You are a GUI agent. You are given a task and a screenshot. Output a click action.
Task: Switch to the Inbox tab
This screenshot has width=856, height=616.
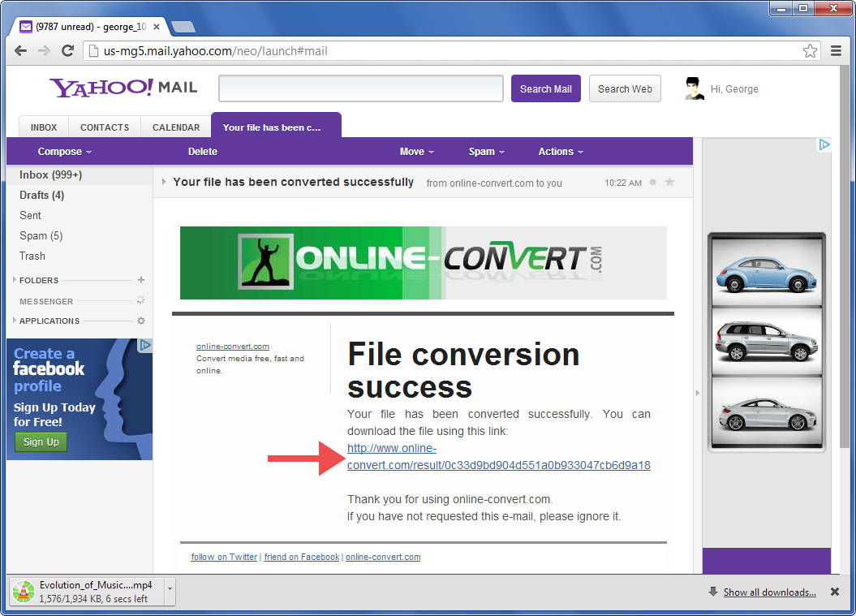pos(44,127)
